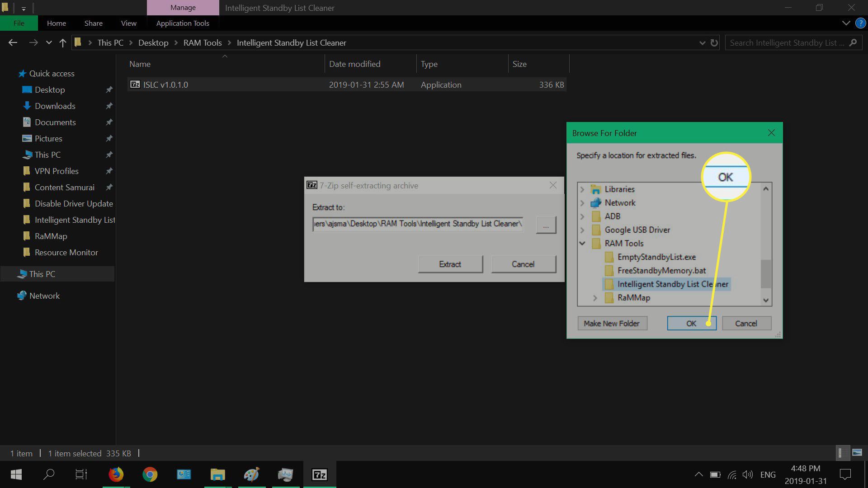Open the File tab in Explorer ribbon
Screen dimensions: 868x488
click(x=19, y=23)
